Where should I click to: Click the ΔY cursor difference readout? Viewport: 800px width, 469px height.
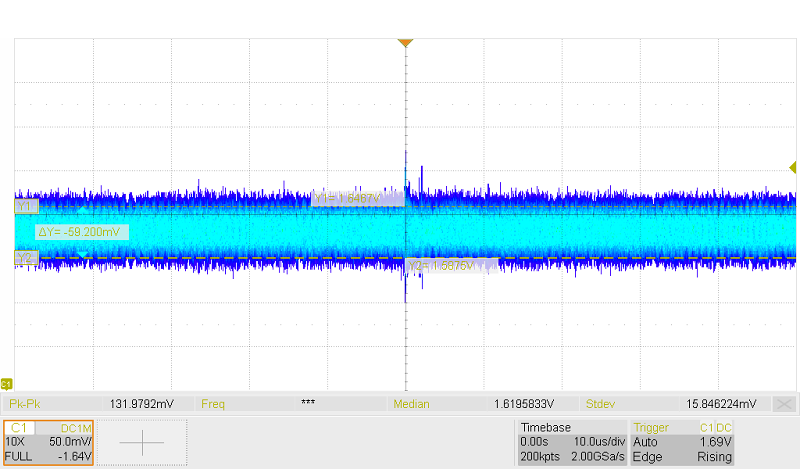point(79,231)
